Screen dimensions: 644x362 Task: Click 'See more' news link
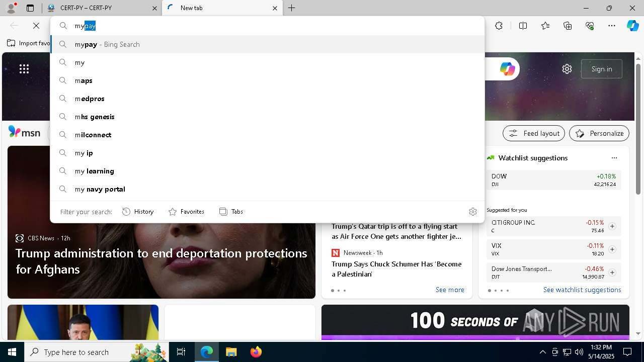click(x=450, y=290)
